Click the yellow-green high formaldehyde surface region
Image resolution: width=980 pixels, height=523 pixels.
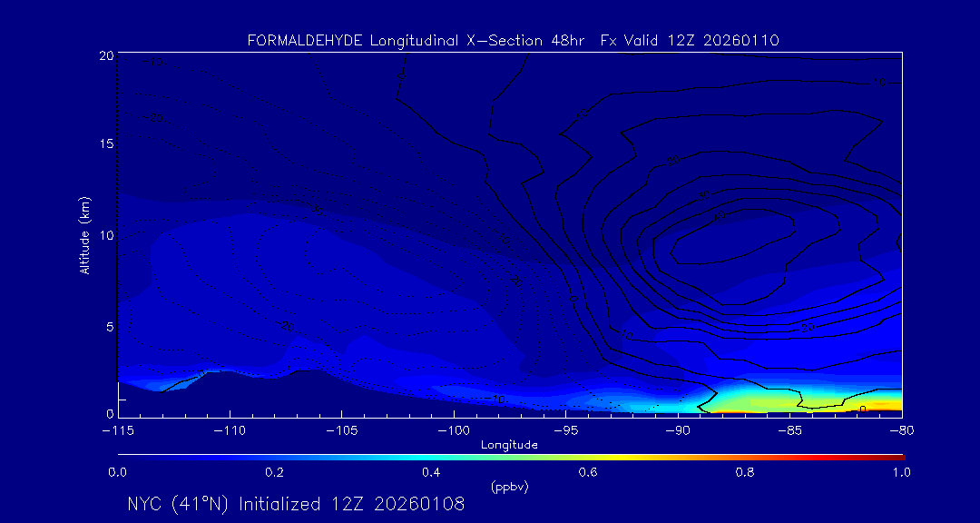tap(753, 400)
